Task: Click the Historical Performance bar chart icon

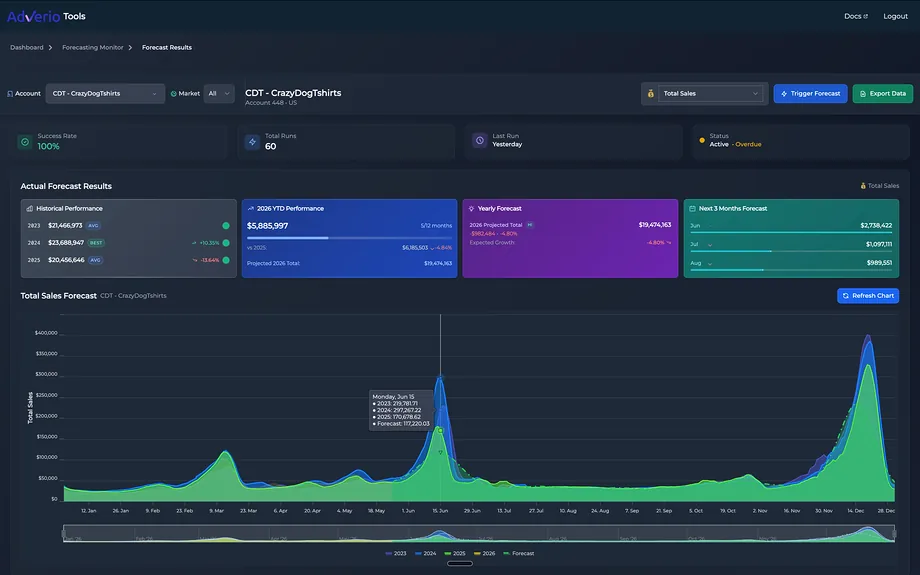Action: tap(30, 208)
